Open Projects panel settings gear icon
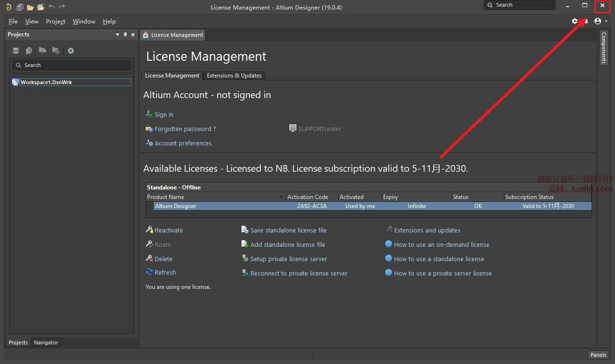 [71, 51]
